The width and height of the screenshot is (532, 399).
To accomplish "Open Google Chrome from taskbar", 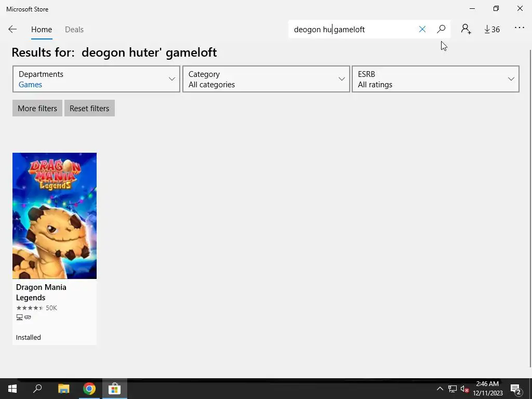I will point(89,389).
